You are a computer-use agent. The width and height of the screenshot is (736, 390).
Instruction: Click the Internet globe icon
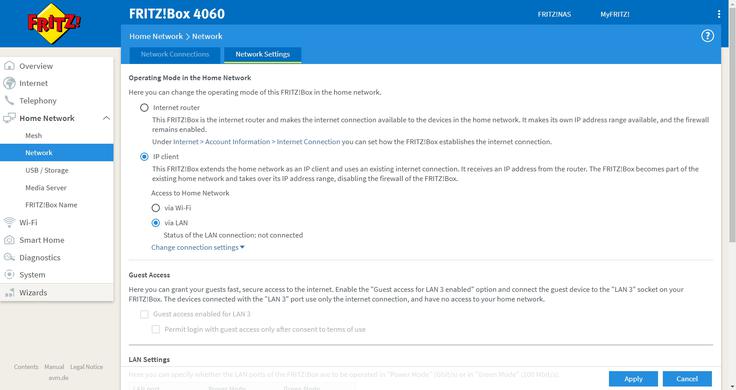tap(9, 83)
